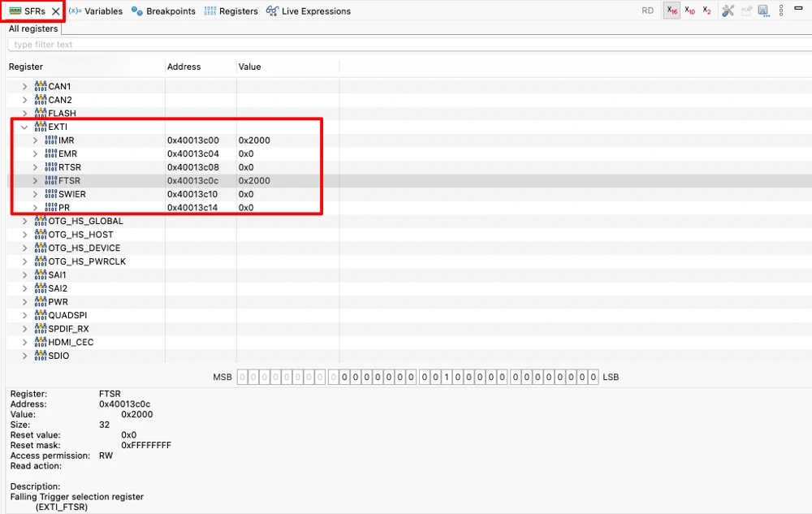Open the Registers tab
812x514 pixels.
point(231,11)
